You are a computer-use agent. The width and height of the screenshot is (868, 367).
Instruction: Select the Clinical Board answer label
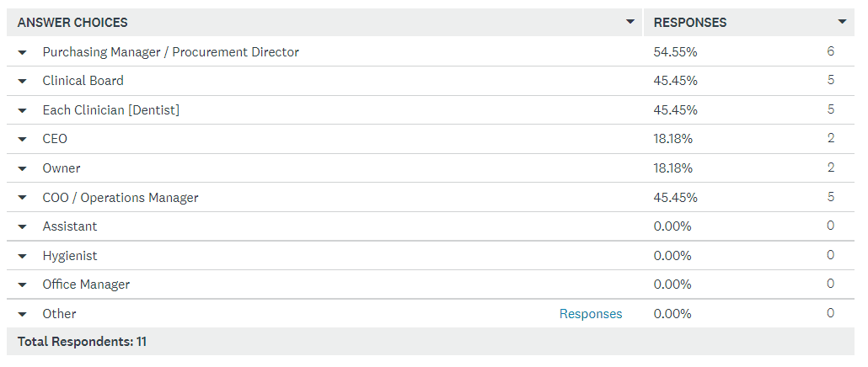(x=83, y=81)
